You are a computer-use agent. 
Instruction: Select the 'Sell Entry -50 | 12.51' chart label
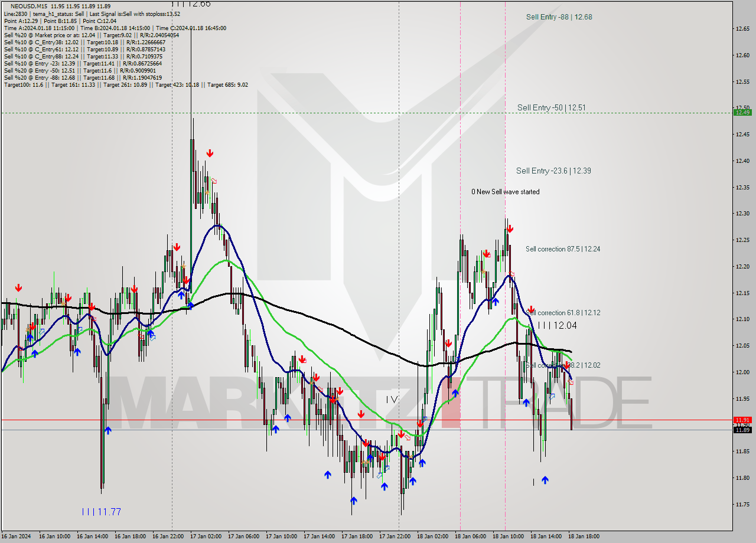[x=552, y=107]
